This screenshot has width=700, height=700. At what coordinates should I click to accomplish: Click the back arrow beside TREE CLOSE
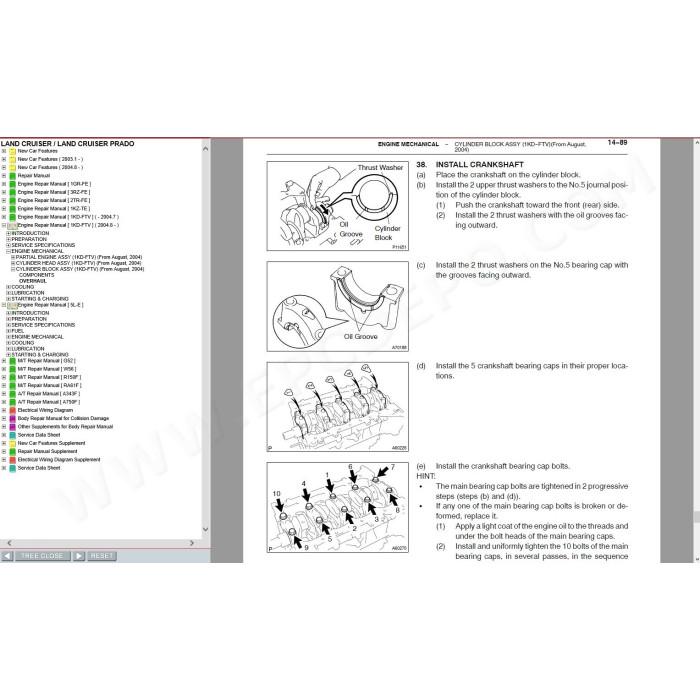pyautogui.click(x=7, y=556)
